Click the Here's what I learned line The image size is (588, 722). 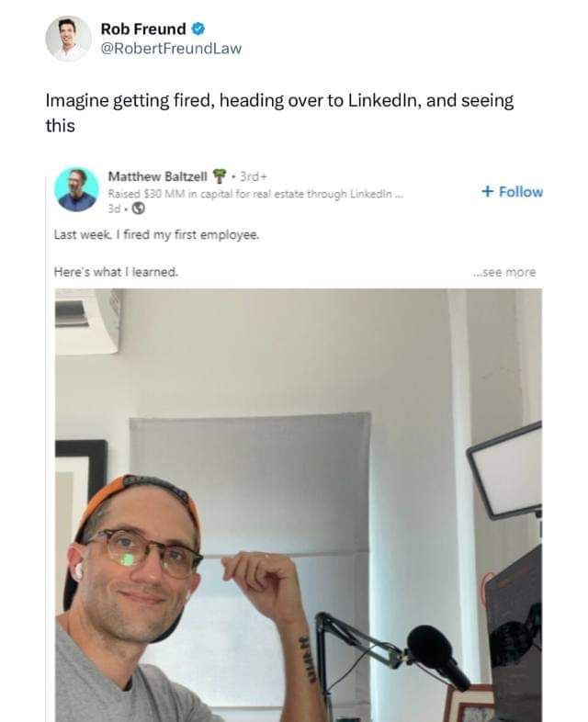[116, 272]
